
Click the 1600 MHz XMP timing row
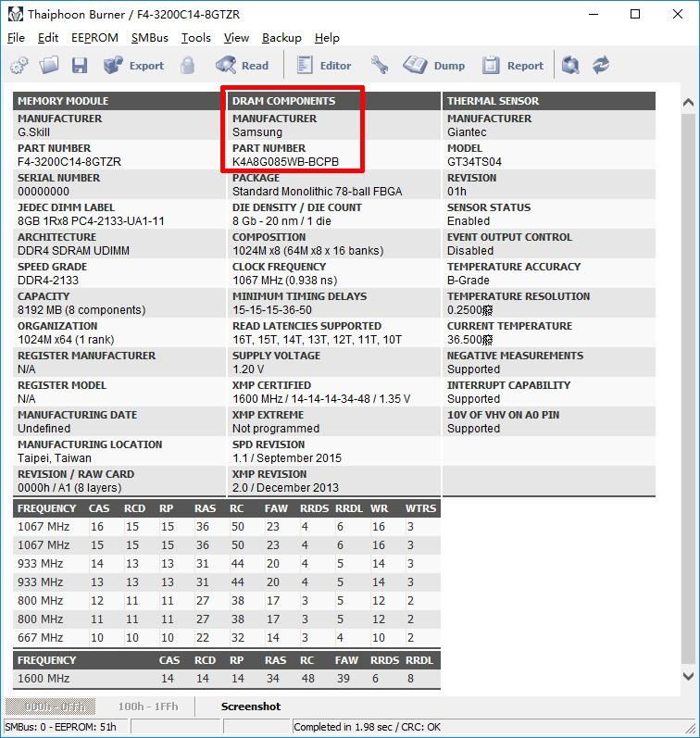[227, 679]
